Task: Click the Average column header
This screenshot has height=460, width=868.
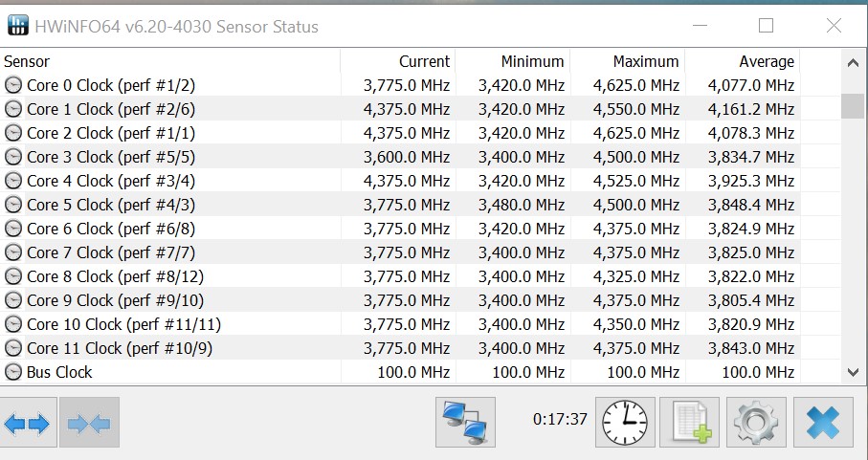Action: pyautogui.click(x=743, y=61)
